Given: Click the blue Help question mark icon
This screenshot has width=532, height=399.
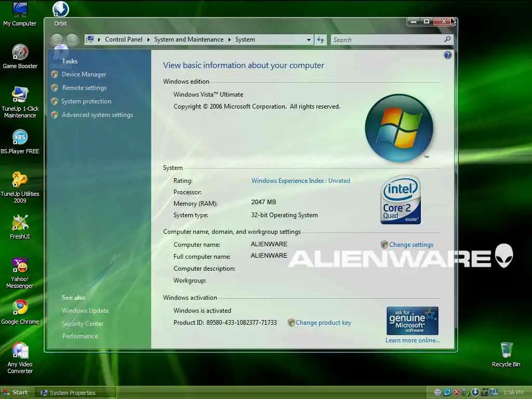Looking at the screenshot, I should [x=447, y=55].
